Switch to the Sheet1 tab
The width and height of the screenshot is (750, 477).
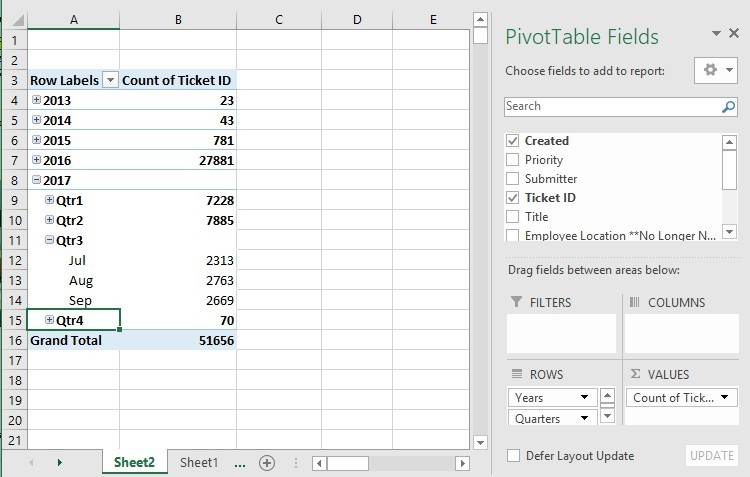[198, 463]
